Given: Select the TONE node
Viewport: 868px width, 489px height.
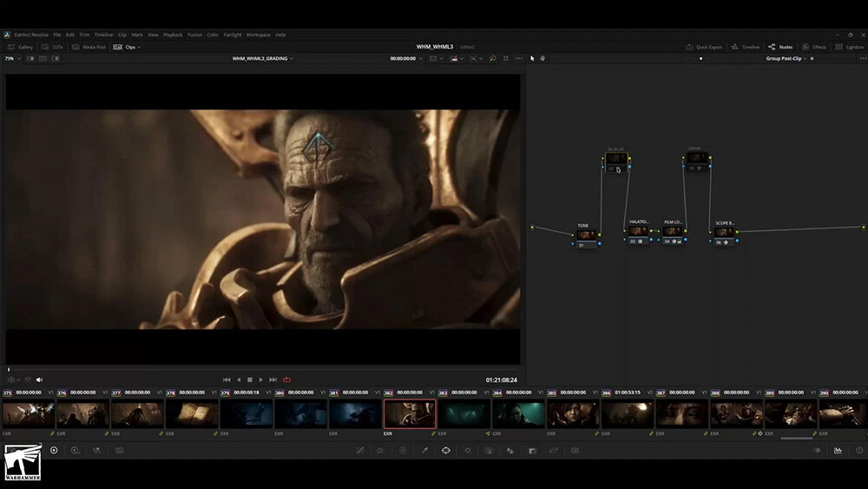Looking at the screenshot, I should coord(588,235).
